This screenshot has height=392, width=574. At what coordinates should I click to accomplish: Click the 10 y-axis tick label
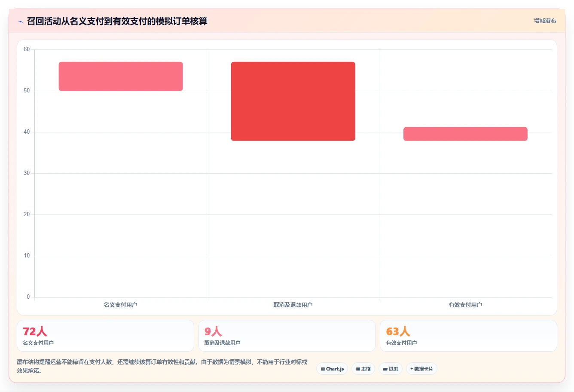coord(27,256)
